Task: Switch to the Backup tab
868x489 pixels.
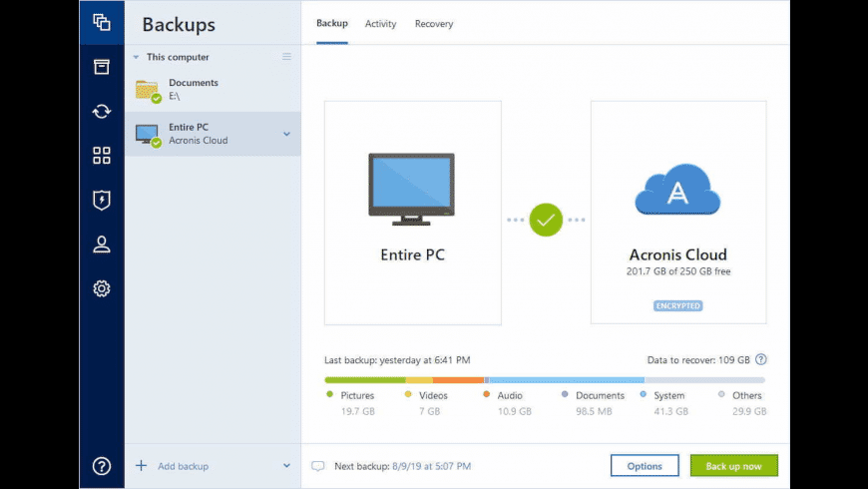Action: (x=332, y=23)
